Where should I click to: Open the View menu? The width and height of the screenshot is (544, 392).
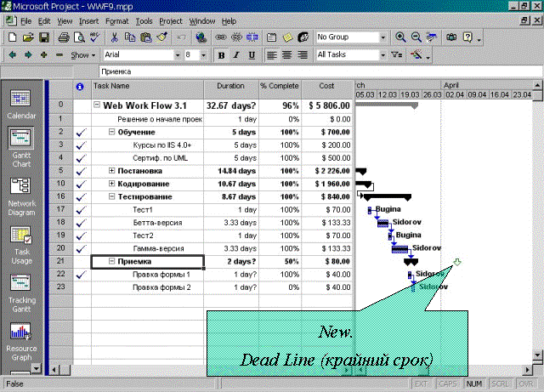65,21
